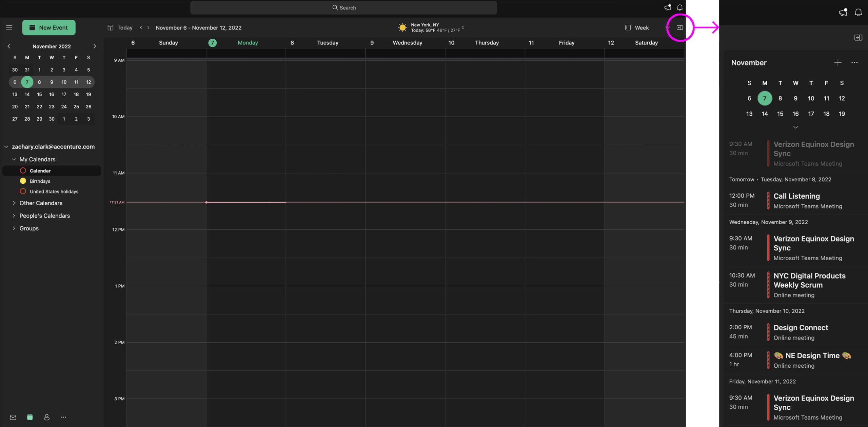The image size is (868, 427).
Task: Toggle the Calendar visibility circle
Action: [x=23, y=170]
